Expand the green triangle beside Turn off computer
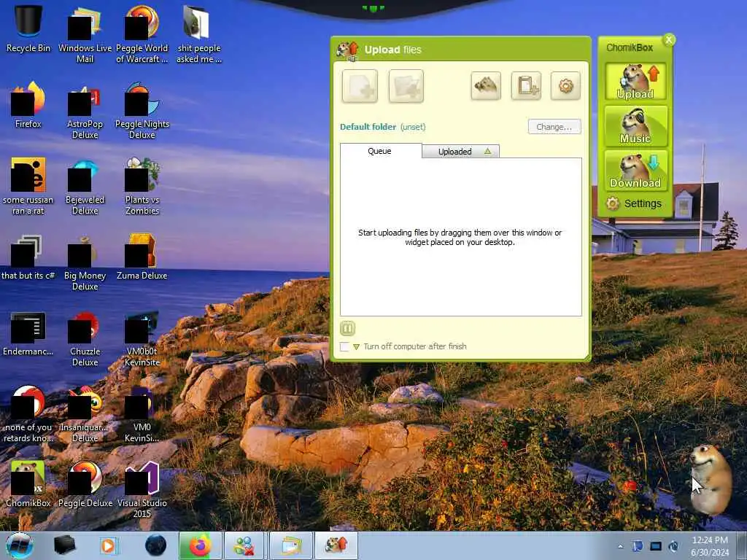Image resolution: width=747 pixels, height=560 pixels. point(356,346)
